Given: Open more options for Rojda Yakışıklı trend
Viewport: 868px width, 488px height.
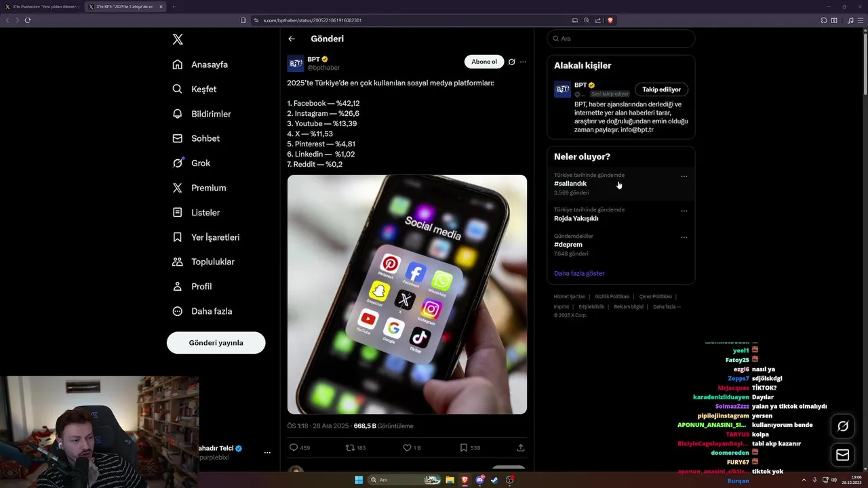Looking at the screenshot, I should click(684, 211).
